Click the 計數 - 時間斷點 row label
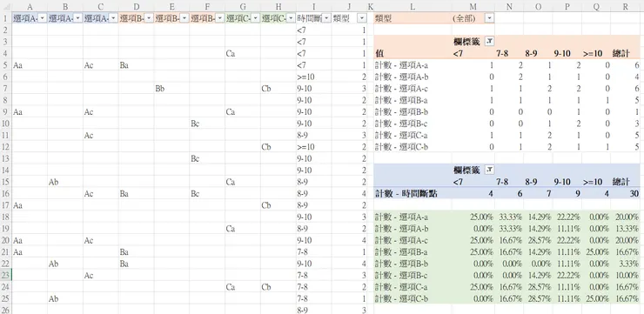This screenshot has width=644, height=314. tap(406, 194)
